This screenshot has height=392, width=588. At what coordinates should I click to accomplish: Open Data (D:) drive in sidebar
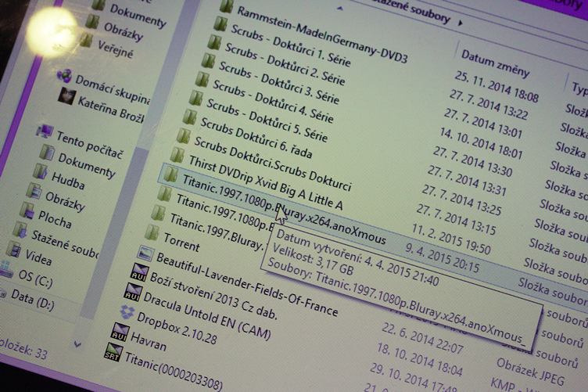[33, 300]
